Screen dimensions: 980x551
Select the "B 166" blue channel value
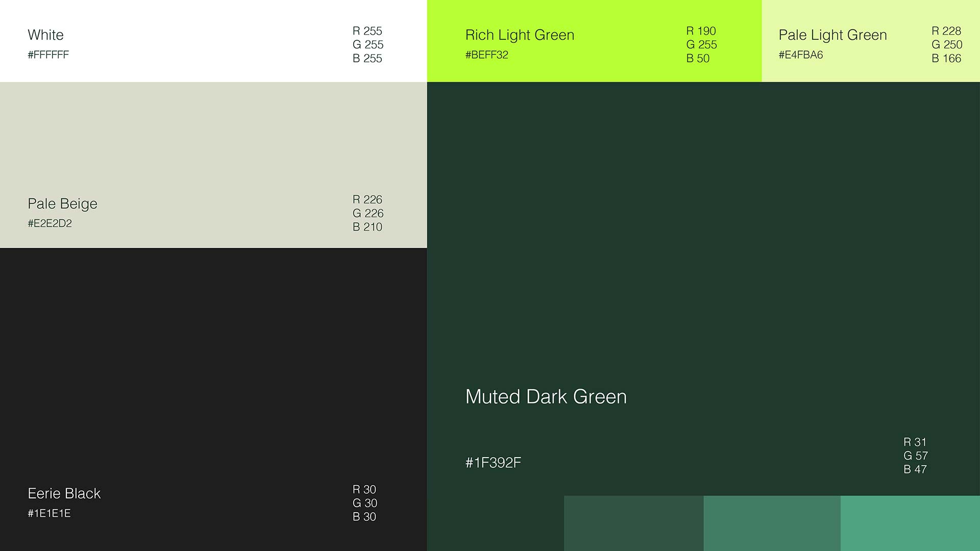click(x=946, y=59)
